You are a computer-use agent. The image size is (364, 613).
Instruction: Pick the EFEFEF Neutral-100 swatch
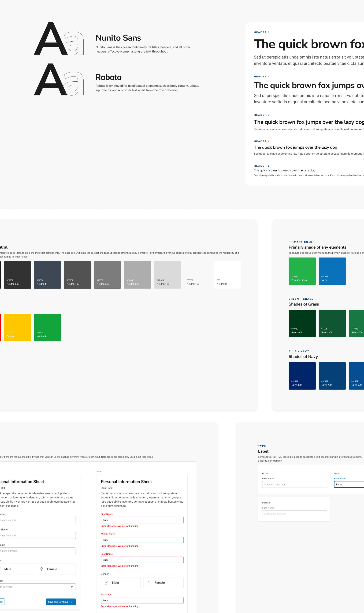click(x=198, y=275)
